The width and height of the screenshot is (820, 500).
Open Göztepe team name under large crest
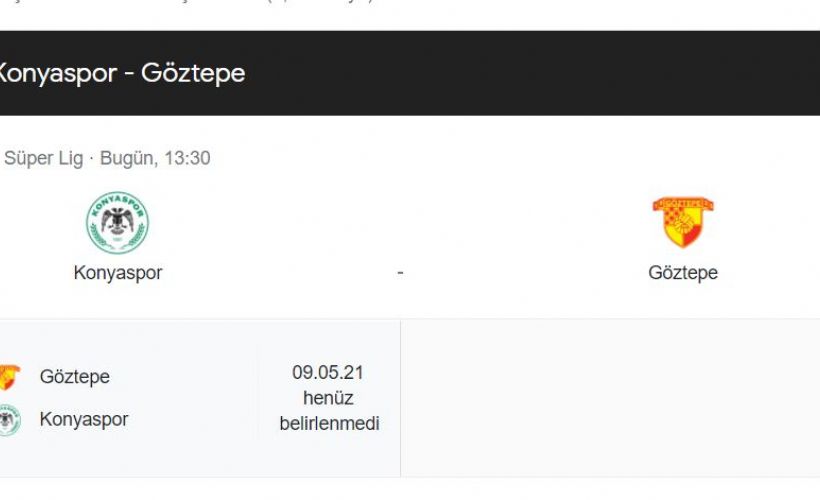tap(683, 273)
